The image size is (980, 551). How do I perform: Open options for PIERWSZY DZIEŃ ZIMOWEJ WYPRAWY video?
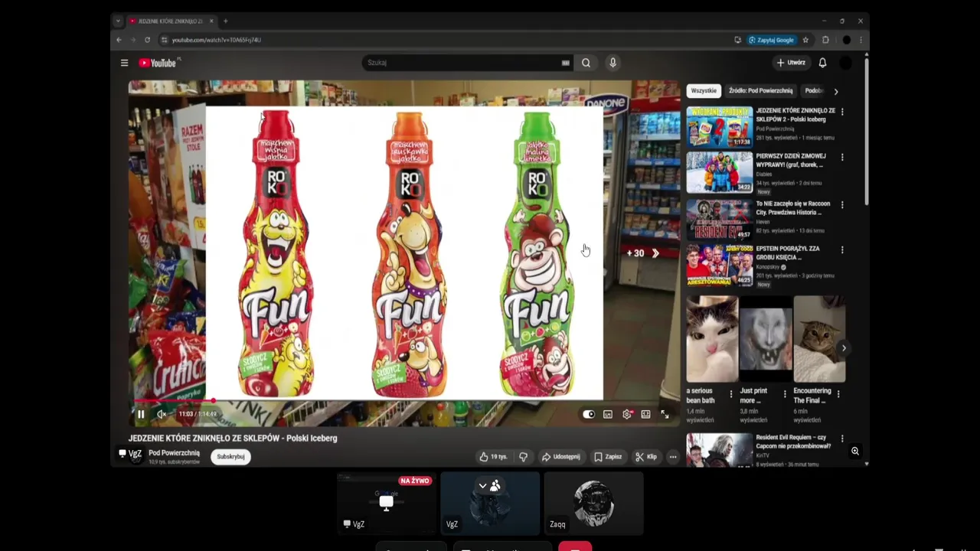click(842, 157)
